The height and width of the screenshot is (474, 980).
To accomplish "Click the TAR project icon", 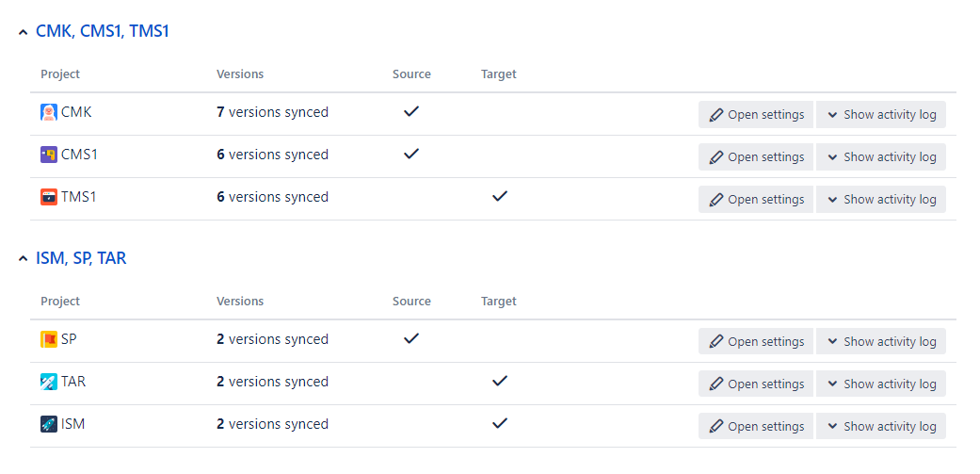I will 49,382.
